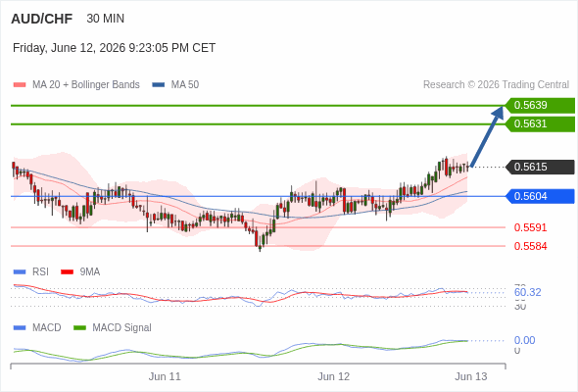Click the 0.5604 blue pivot price label
The width and height of the screenshot is (578, 392).
(x=540, y=196)
